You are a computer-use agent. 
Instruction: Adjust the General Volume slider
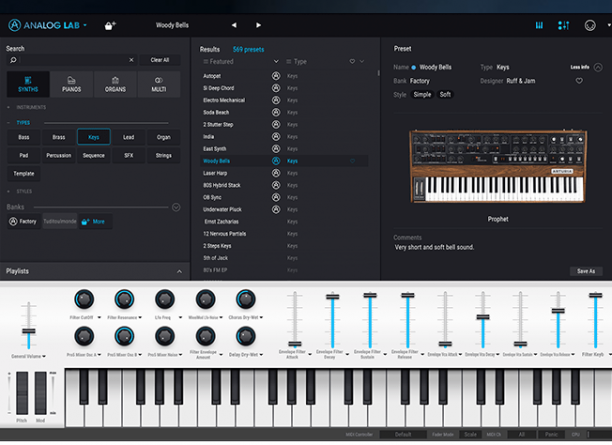[x=27, y=330]
